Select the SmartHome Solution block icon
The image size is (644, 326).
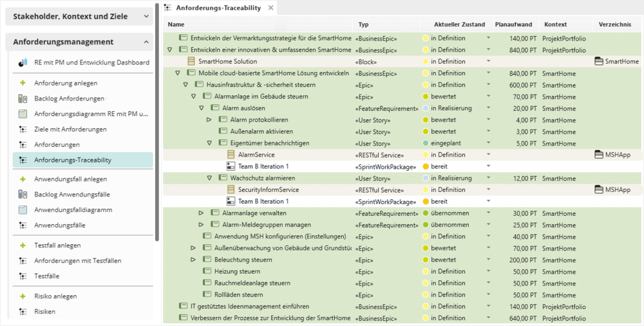pos(191,61)
